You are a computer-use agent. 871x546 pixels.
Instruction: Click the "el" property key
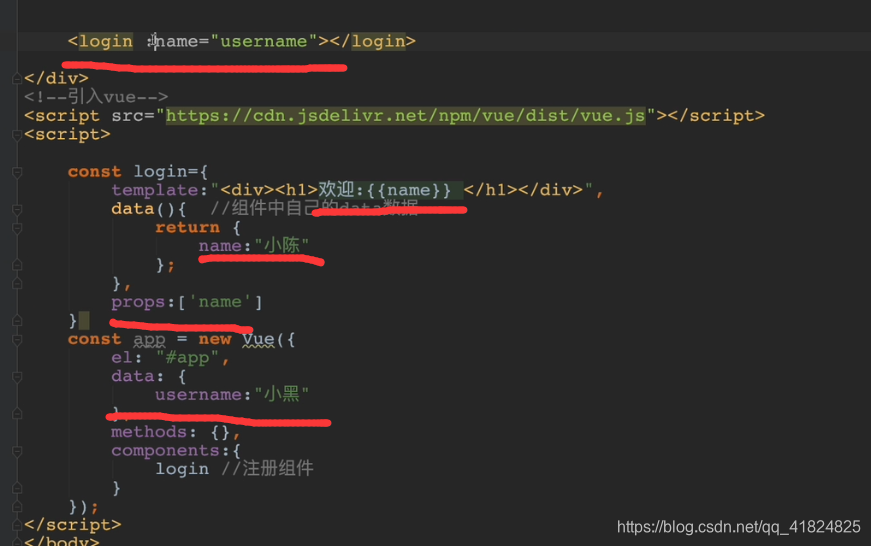point(122,358)
